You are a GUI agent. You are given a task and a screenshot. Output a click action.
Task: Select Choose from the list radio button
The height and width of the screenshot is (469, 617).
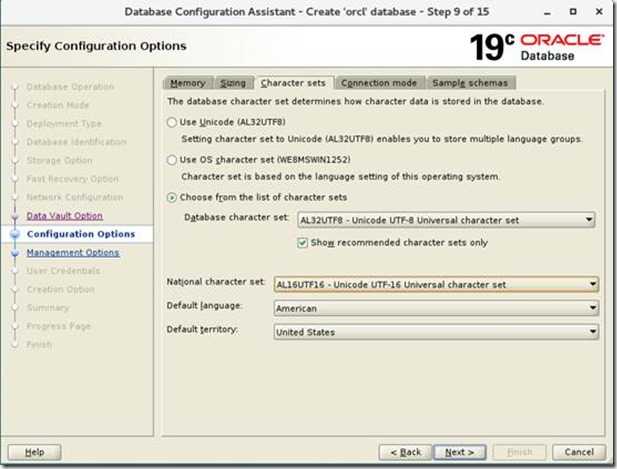[x=172, y=197]
